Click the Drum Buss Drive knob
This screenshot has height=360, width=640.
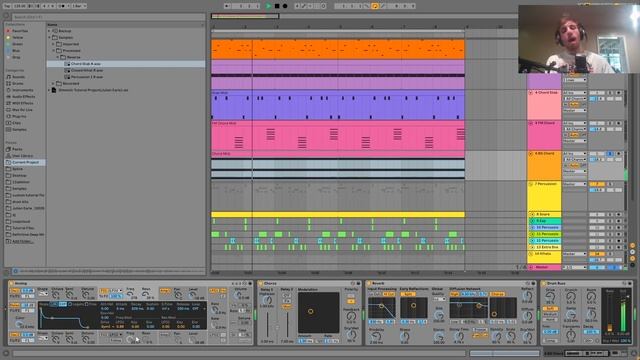coord(550,297)
